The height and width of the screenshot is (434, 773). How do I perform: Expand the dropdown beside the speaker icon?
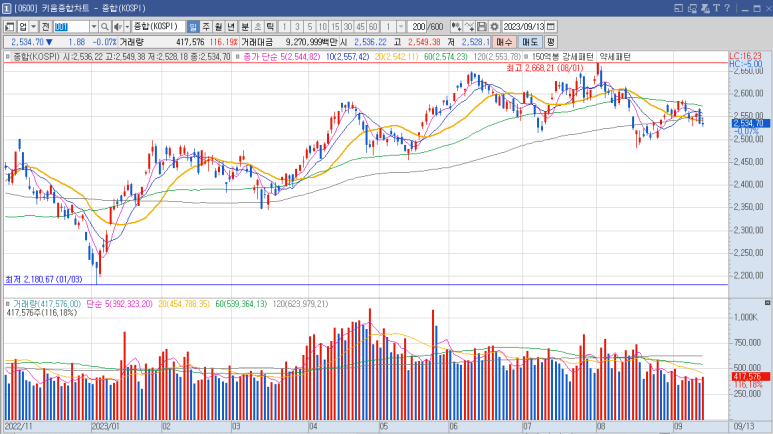pyautogui.click(x=127, y=27)
